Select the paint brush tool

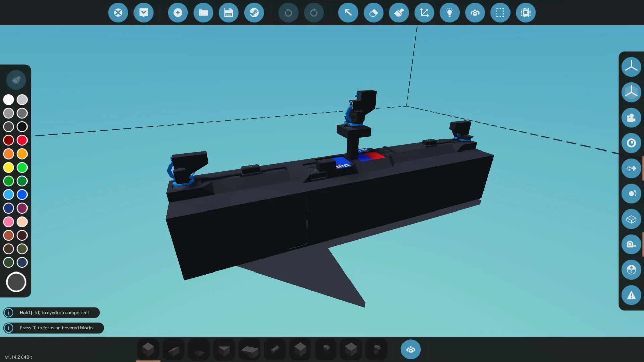click(x=399, y=13)
